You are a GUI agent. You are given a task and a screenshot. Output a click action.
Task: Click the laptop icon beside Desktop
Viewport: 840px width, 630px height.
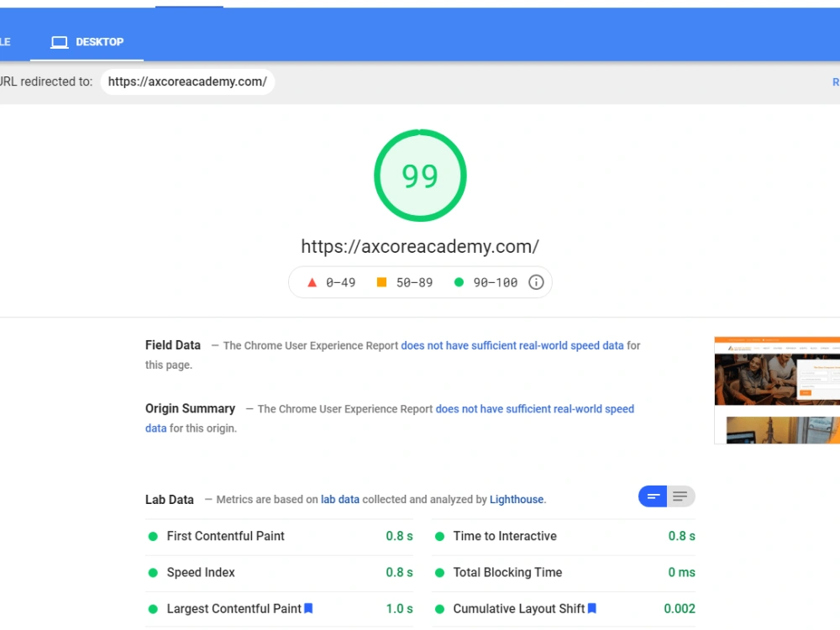click(x=60, y=42)
